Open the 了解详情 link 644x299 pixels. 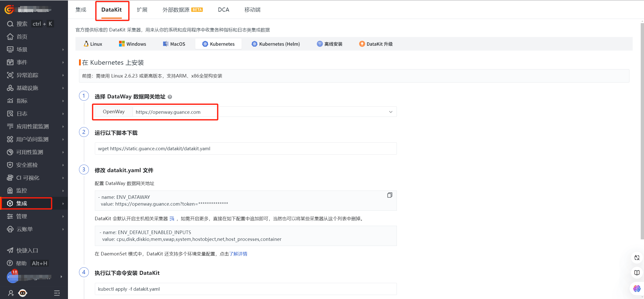tap(238, 254)
